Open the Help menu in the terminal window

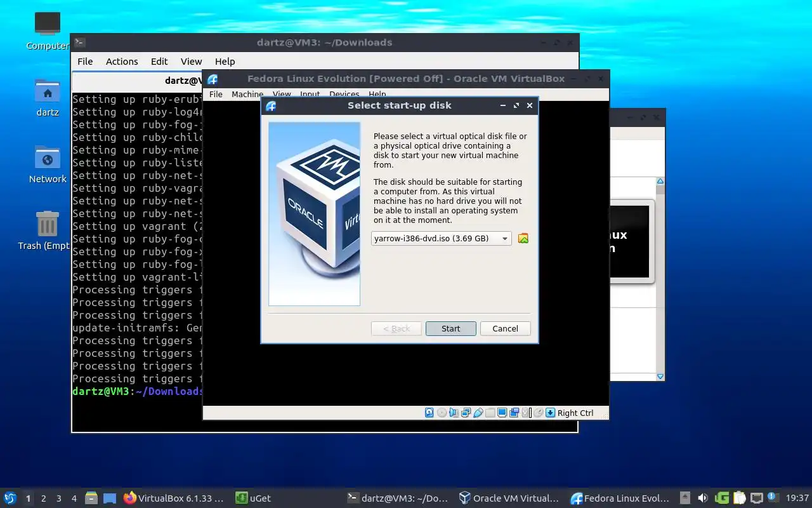coord(225,62)
